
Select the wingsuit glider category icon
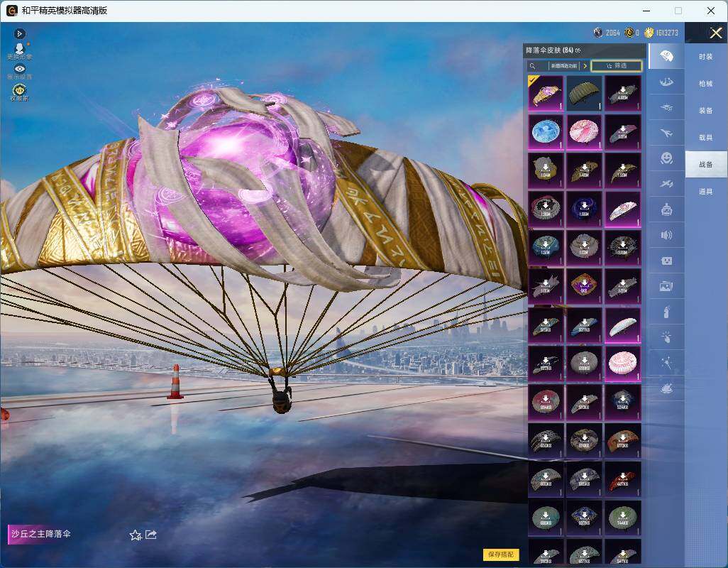pyautogui.click(x=666, y=82)
